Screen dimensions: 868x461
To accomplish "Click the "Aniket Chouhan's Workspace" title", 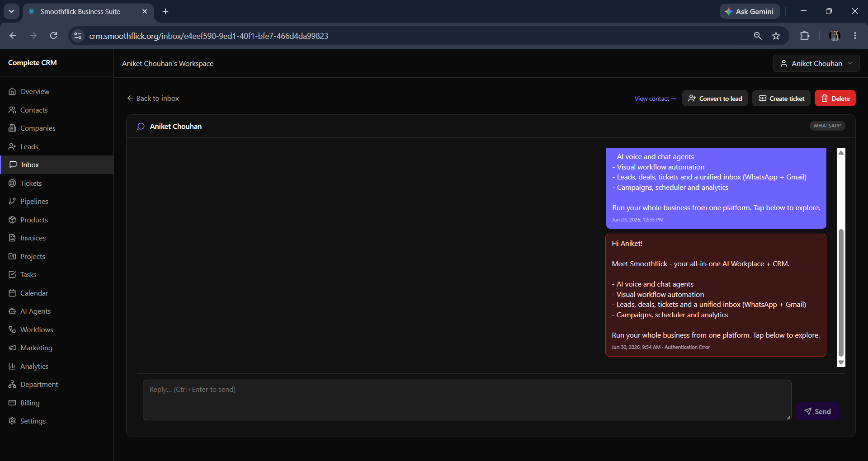I will point(168,64).
